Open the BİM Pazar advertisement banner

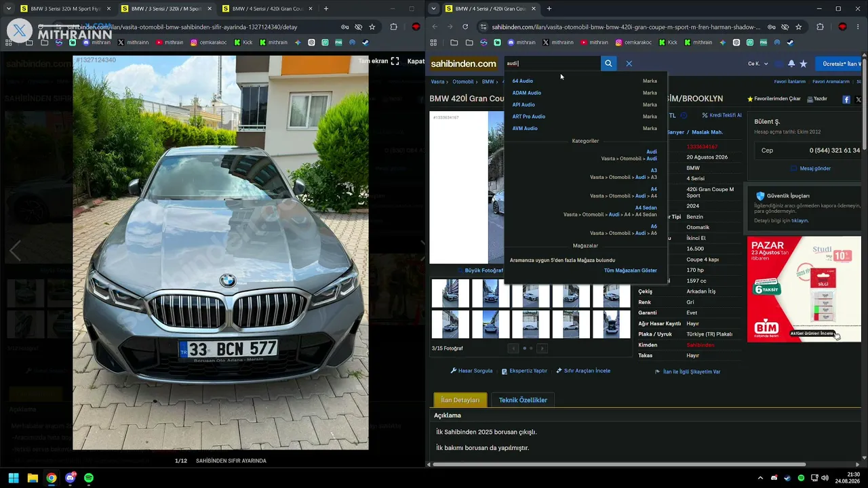coord(804,289)
